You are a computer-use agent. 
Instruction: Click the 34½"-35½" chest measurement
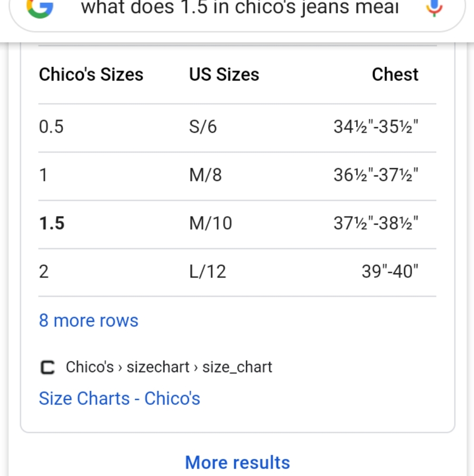[x=376, y=127]
